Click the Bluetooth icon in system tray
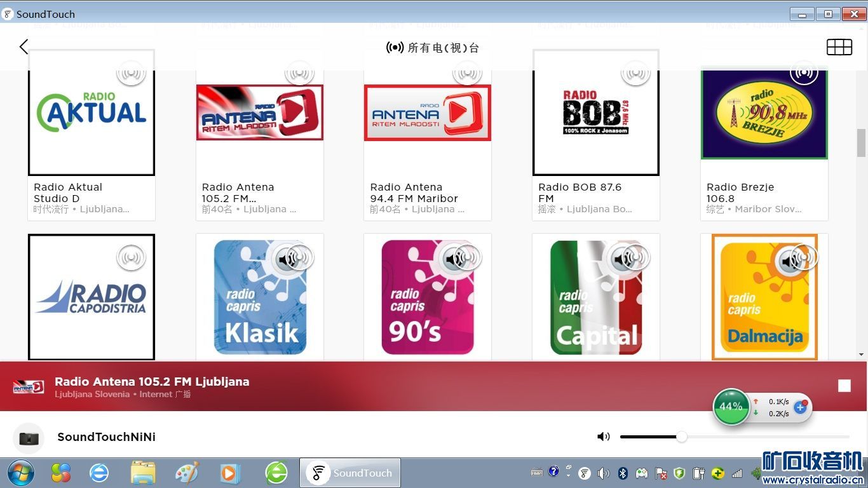The image size is (868, 488). 623,473
